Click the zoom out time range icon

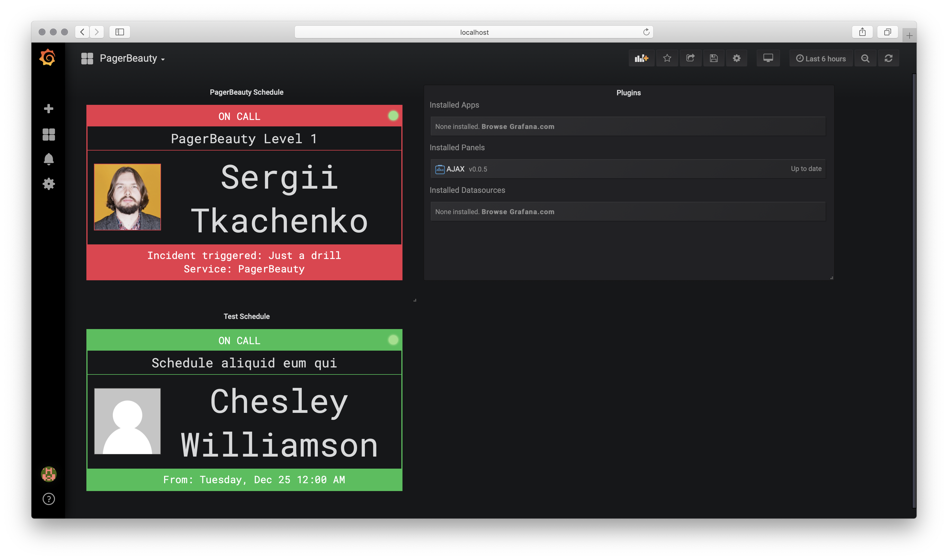[x=865, y=59]
